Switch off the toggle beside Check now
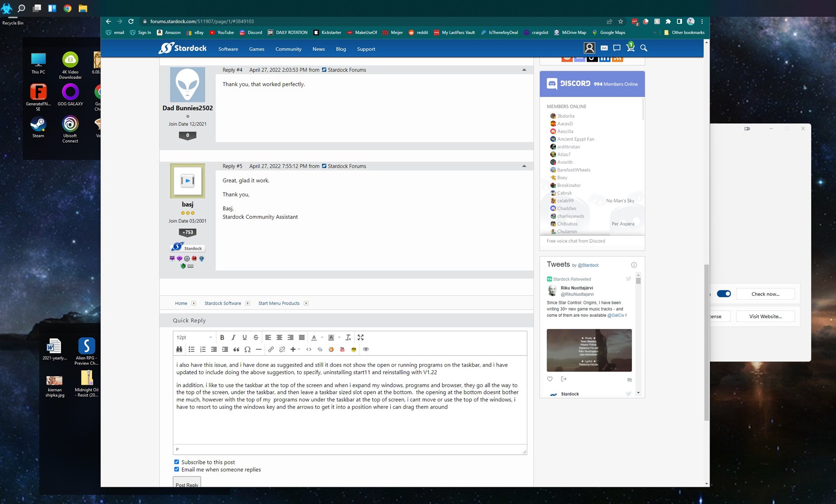The width and height of the screenshot is (836, 504). coord(724,294)
